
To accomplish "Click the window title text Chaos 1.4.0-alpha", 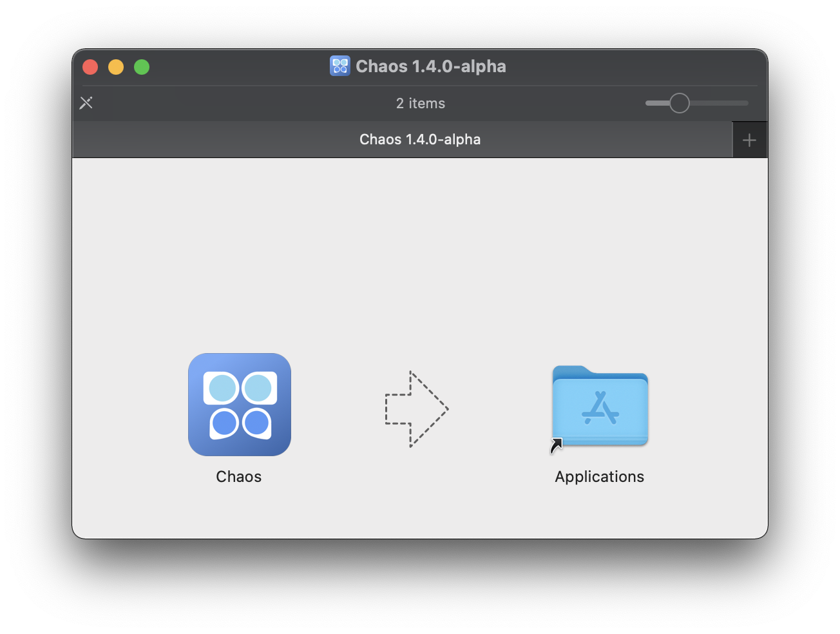I will 430,66.
